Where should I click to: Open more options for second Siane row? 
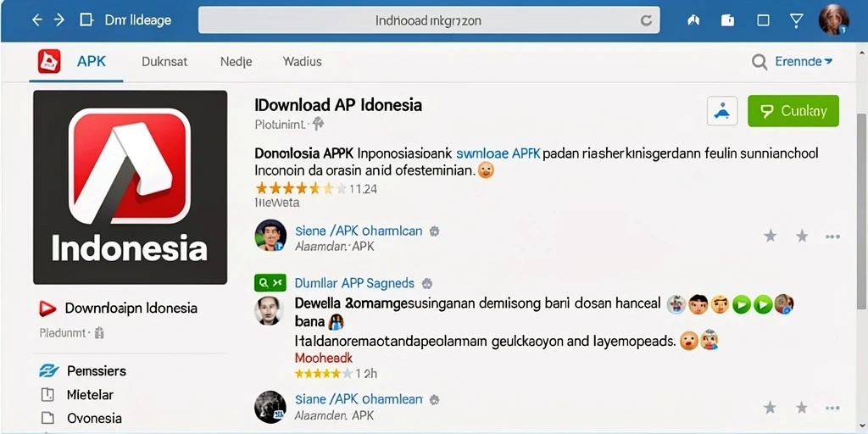click(x=832, y=409)
